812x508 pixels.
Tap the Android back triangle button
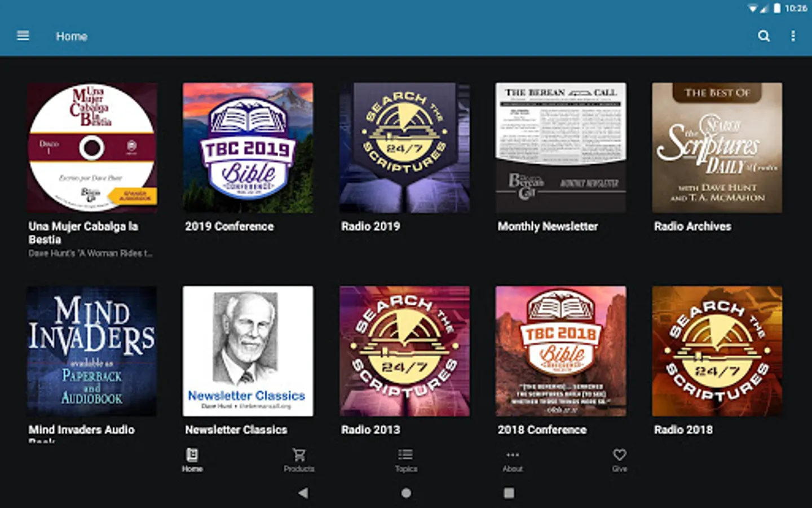click(303, 493)
